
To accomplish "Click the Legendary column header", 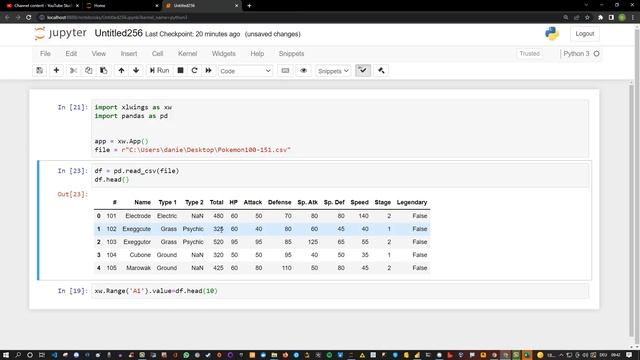I will pos(412,202).
